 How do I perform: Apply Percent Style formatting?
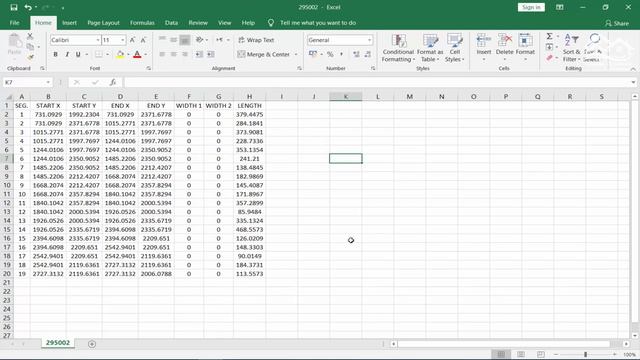[330, 54]
